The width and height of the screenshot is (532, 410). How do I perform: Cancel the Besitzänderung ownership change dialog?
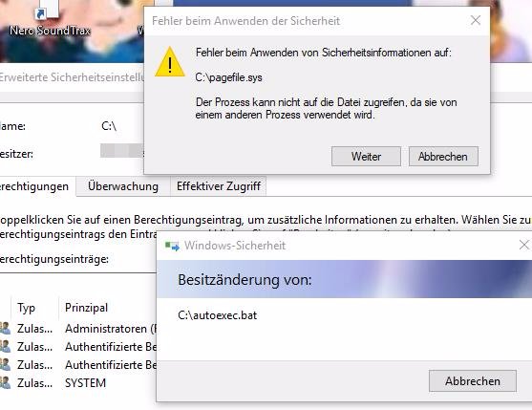point(473,381)
